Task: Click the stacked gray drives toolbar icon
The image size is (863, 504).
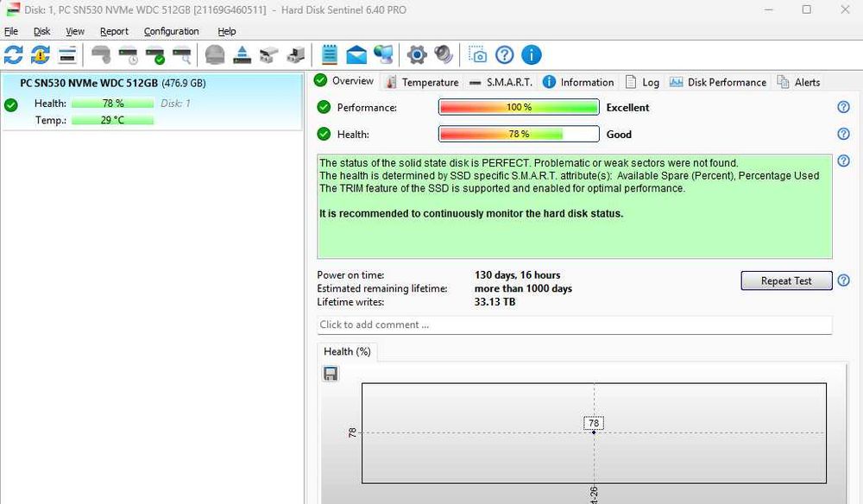Action: (x=268, y=55)
